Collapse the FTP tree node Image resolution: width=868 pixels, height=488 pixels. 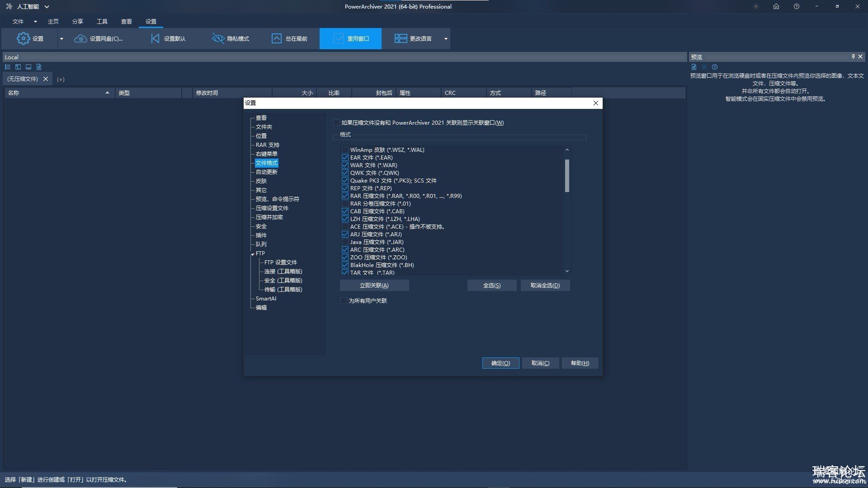[253, 254]
